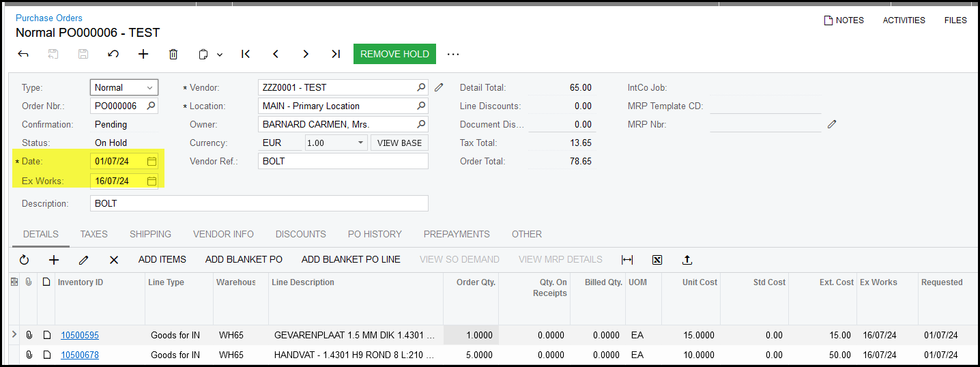Click the edit pencil beside Vendor field
This screenshot has height=367, width=980.
tap(439, 87)
